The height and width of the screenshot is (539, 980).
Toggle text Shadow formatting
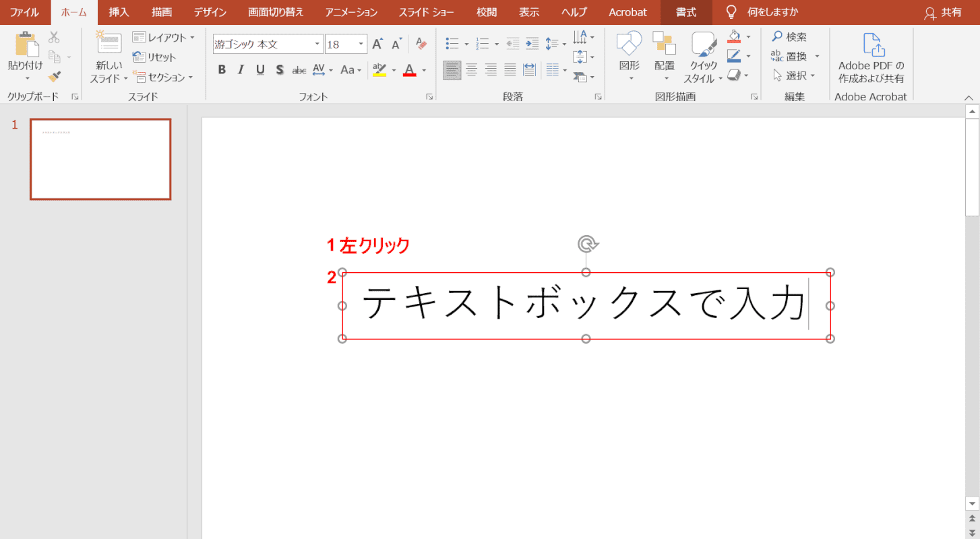tap(280, 69)
